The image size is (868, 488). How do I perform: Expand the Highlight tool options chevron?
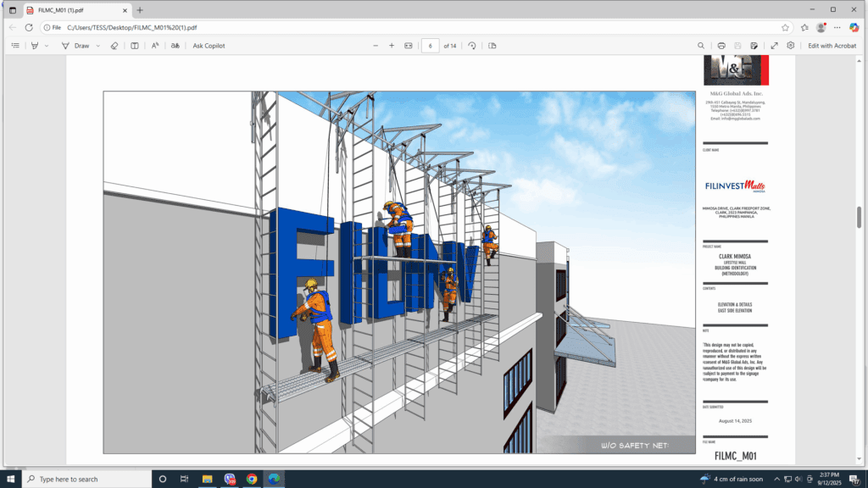point(46,45)
